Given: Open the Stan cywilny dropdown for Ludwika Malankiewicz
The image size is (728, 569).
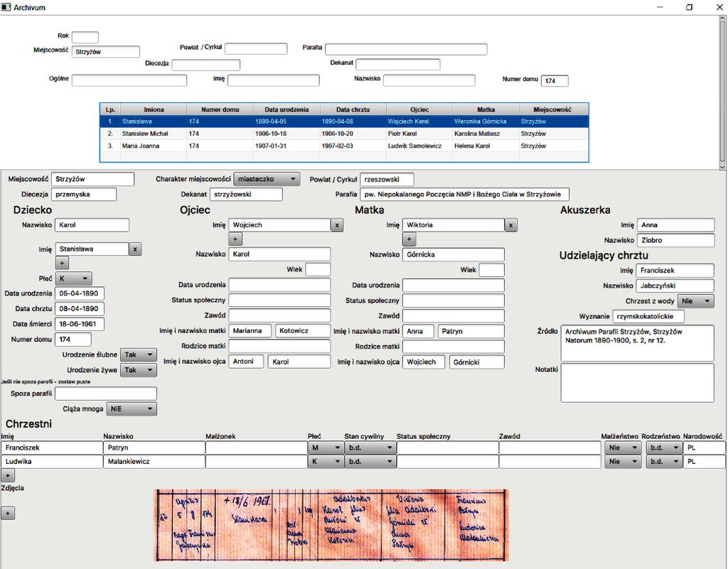Looking at the screenshot, I should pos(370,462).
